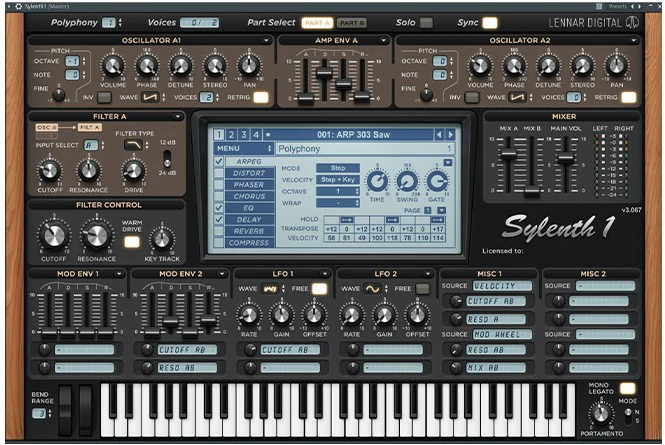Select display bank 2 button
Image resolution: width=665 pixels, height=445 pixels.
click(231, 134)
